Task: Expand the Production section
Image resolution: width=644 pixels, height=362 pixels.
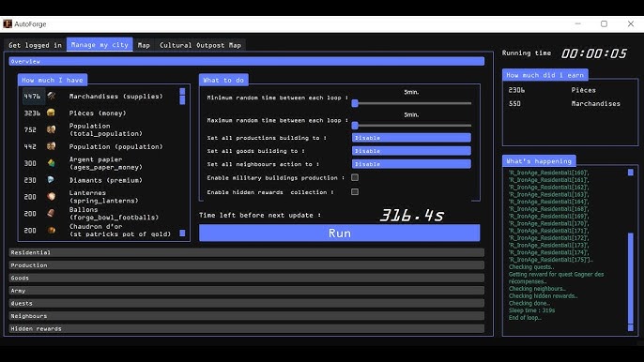Action: 246,265
